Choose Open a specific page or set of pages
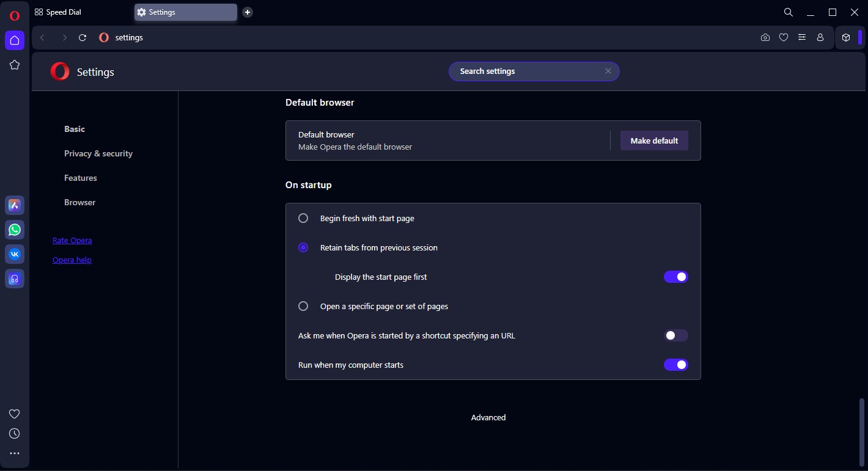The height and width of the screenshot is (471, 868). [x=303, y=306]
